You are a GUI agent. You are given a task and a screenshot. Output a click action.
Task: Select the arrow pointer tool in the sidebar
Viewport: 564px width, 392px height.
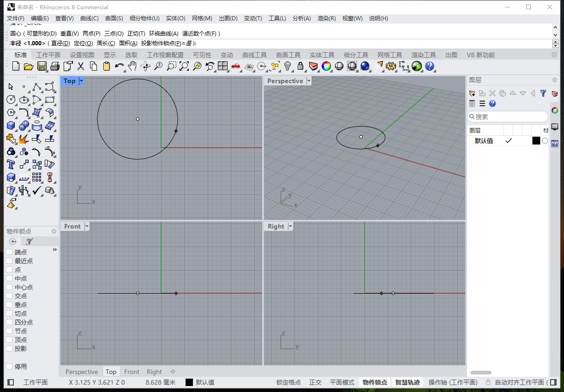point(11,87)
